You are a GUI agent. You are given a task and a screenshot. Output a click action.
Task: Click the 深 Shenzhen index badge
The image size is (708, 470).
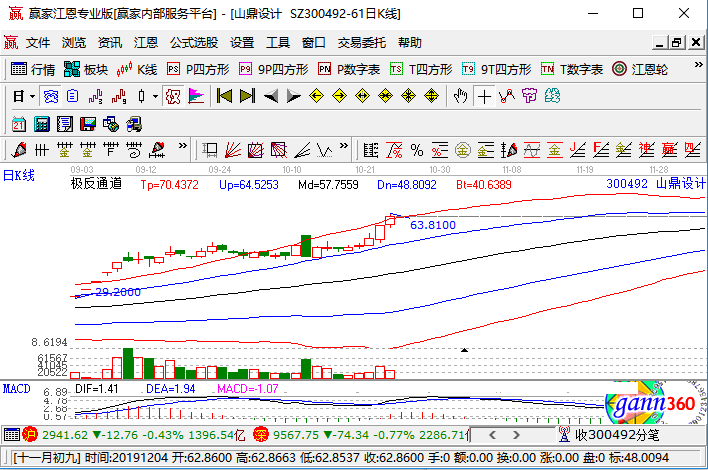pos(261,435)
